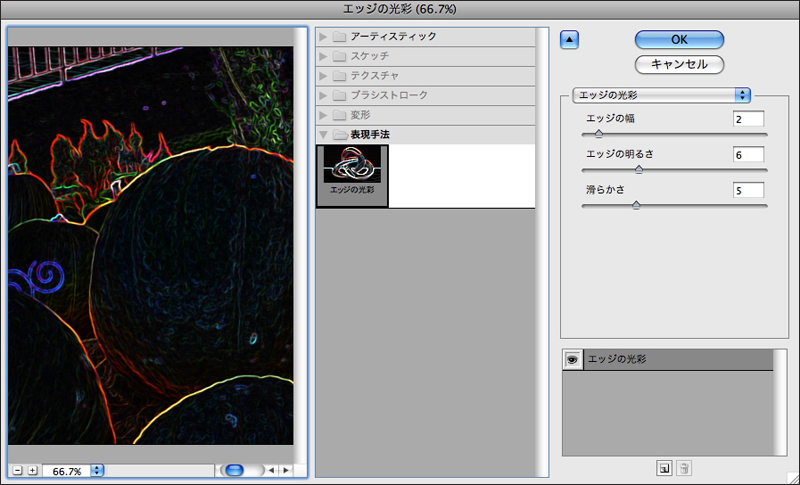This screenshot has width=800, height=485.
Task: Click the 滑らかさ value field
Action: [748, 190]
